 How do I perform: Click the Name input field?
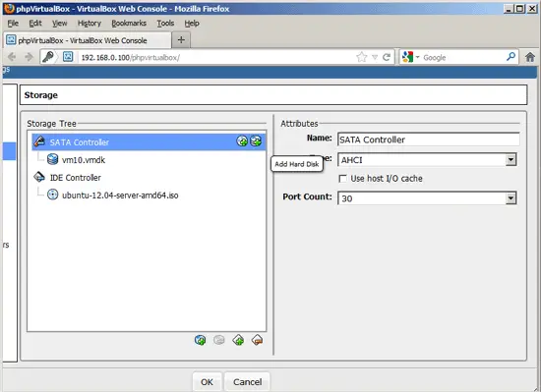click(429, 140)
